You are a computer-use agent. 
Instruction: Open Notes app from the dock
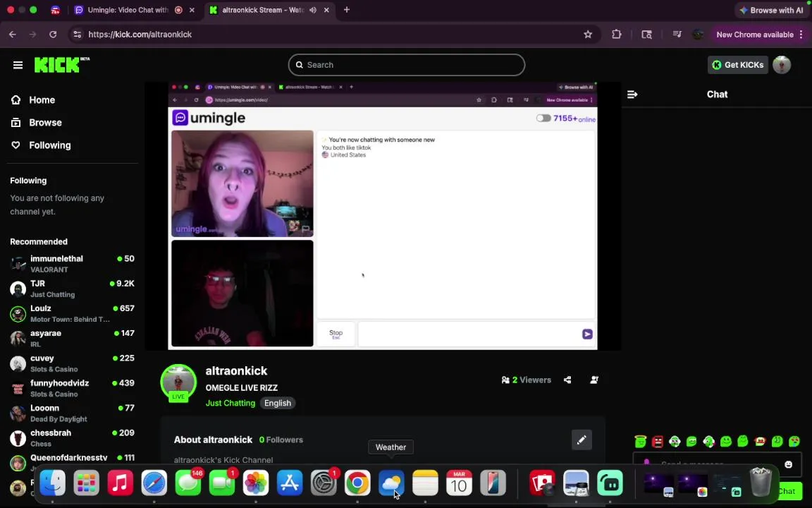pyautogui.click(x=425, y=483)
